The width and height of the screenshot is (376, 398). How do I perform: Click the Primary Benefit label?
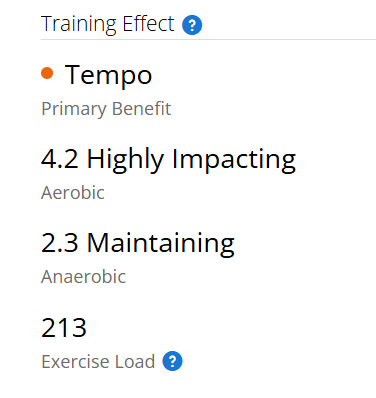[106, 109]
